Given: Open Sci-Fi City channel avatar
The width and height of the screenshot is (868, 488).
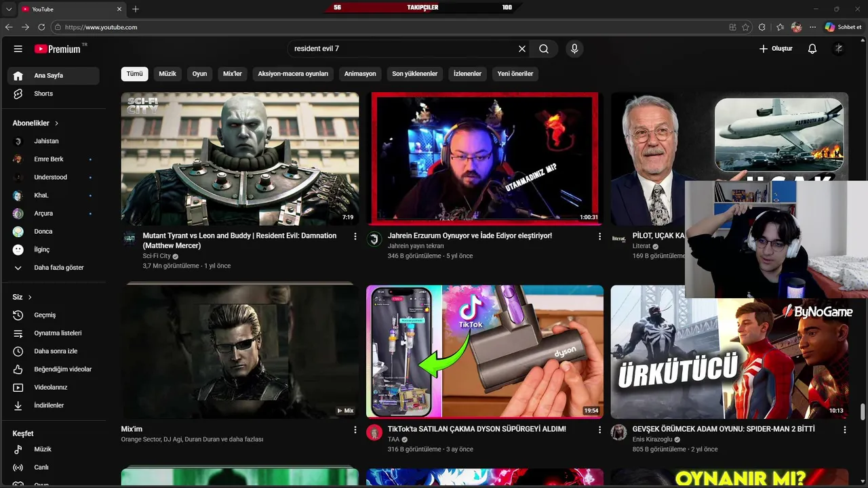Looking at the screenshot, I should 129,239.
